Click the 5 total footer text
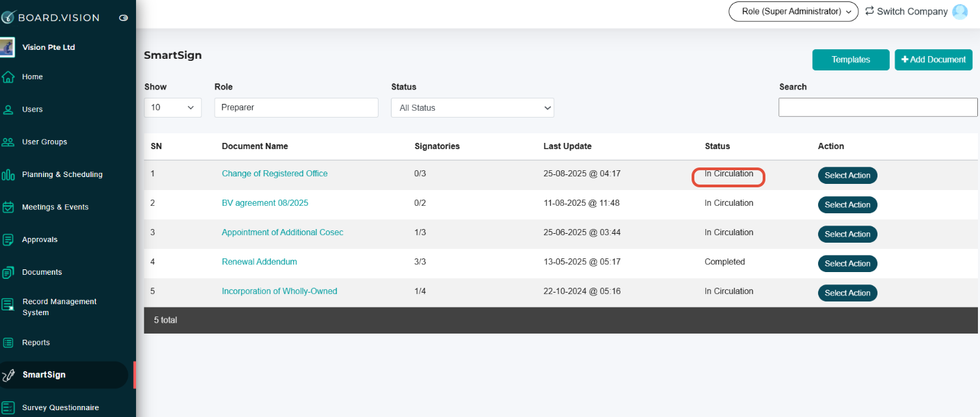 [x=165, y=320]
